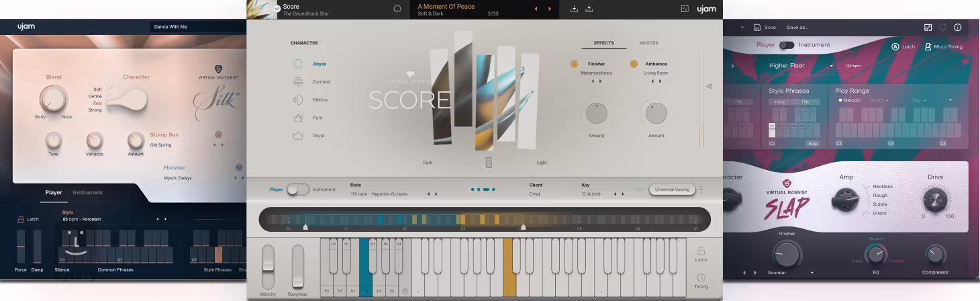Click the Universal Voicing button
The height and width of the screenshot is (301, 980).
click(x=672, y=189)
